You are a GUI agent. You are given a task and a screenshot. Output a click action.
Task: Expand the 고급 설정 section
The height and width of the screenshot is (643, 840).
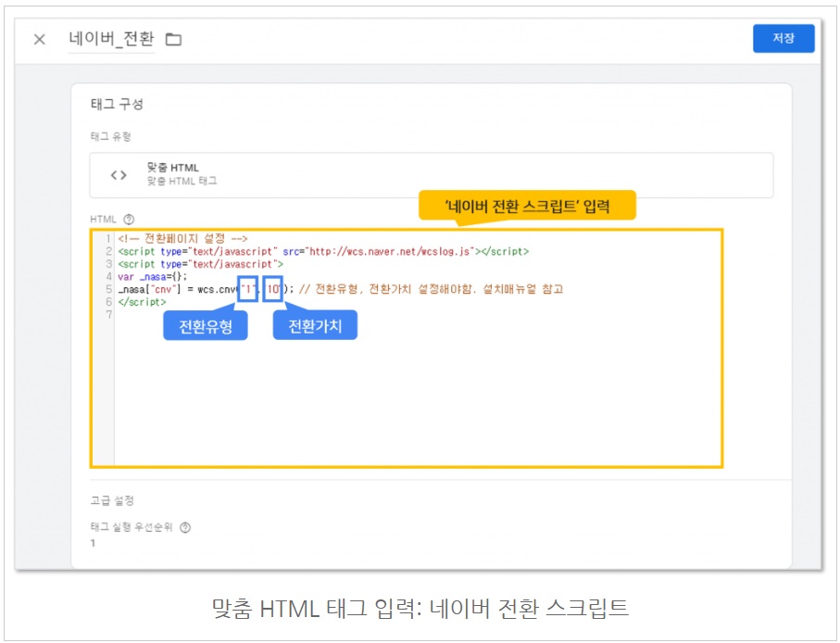tap(112, 500)
